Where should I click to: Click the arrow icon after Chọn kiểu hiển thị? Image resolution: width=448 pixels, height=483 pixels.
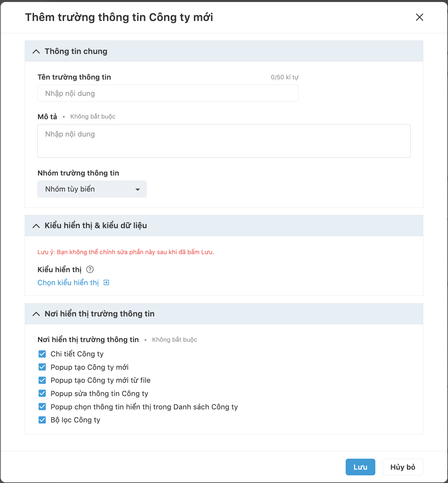click(x=106, y=283)
